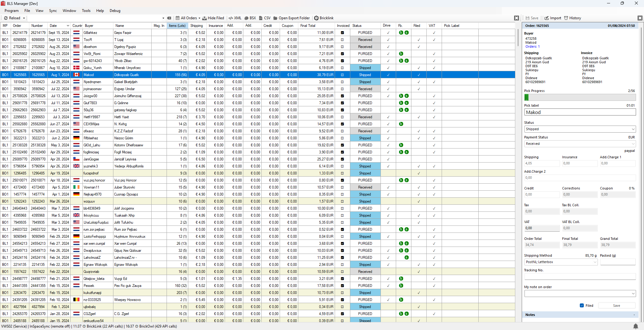
Task: Open the order History
Action: click(x=572, y=18)
